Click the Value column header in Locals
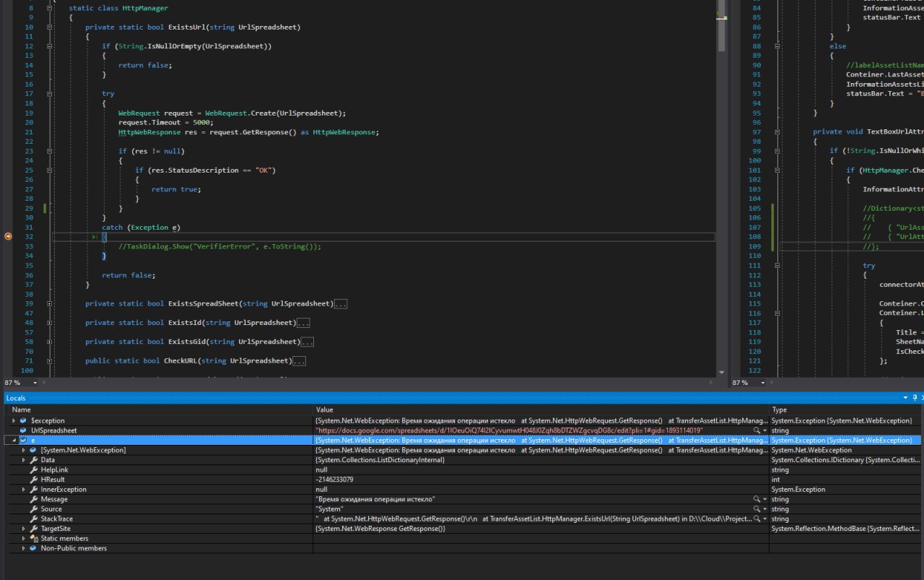 click(x=325, y=410)
